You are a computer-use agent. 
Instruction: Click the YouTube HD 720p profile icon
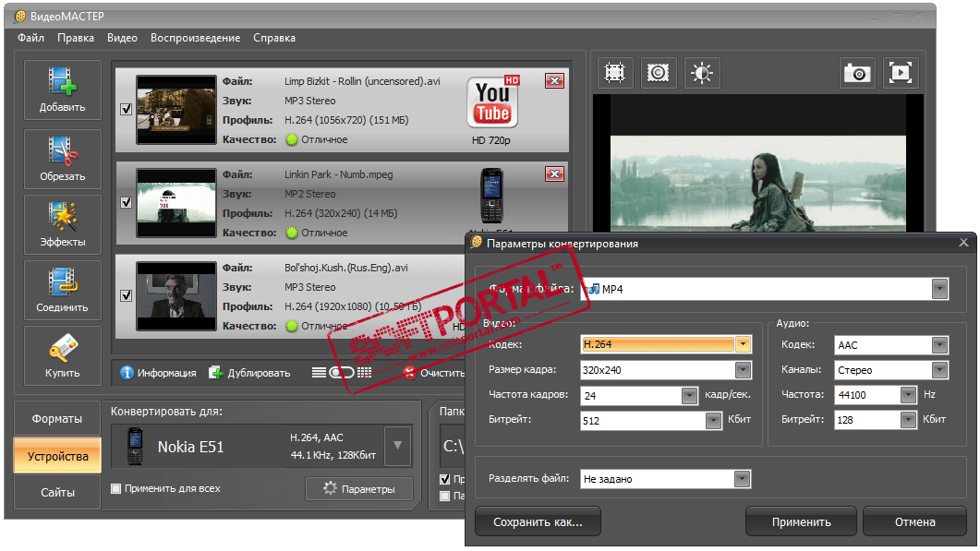pyautogui.click(x=492, y=103)
